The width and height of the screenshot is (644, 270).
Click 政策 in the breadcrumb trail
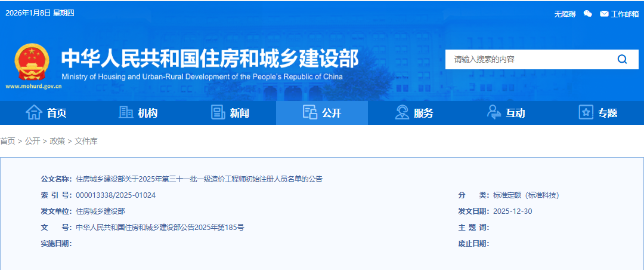tap(57, 141)
